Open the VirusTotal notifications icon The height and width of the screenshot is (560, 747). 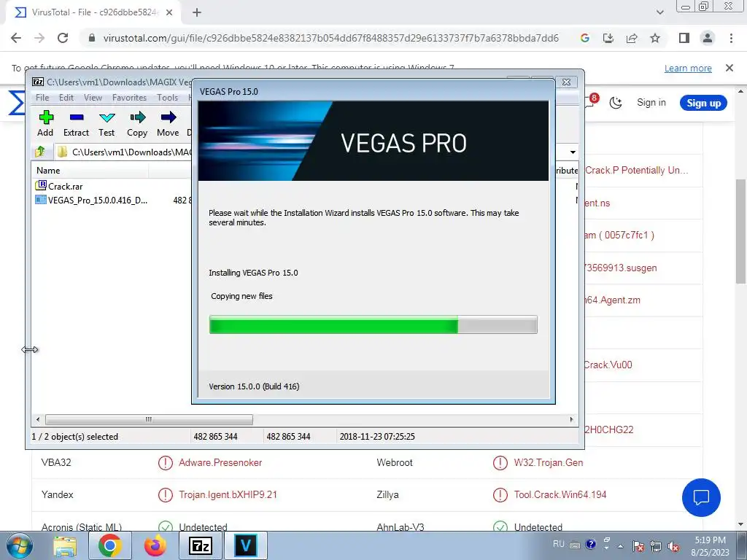click(x=591, y=101)
